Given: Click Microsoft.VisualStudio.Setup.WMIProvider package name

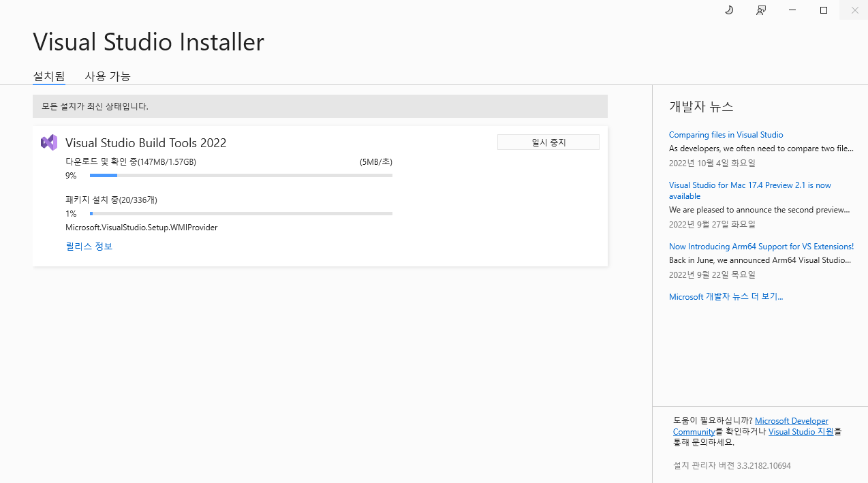Looking at the screenshot, I should [x=142, y=228].
